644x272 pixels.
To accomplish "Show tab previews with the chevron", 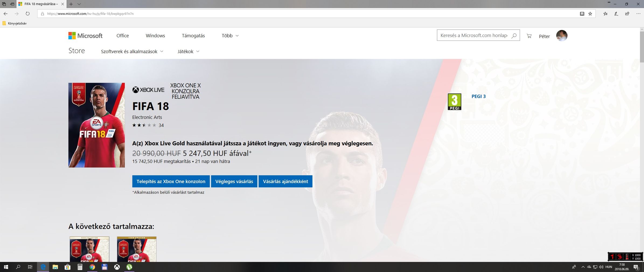I will (x=79, y=4).
